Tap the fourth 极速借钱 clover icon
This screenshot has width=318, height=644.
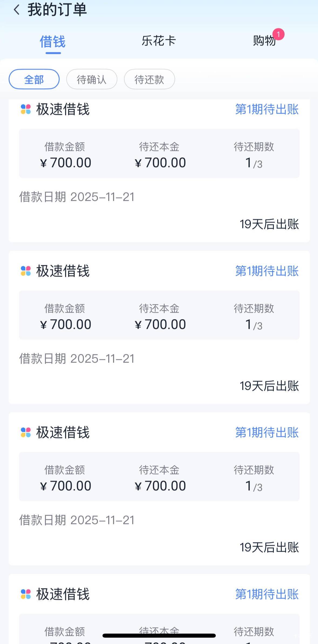point(26,594)
